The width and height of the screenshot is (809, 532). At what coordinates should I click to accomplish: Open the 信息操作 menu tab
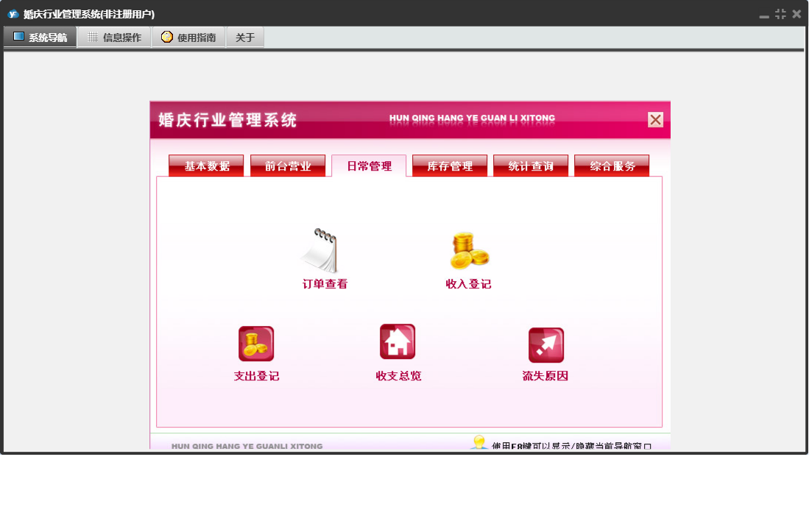[x=115, y=37]
